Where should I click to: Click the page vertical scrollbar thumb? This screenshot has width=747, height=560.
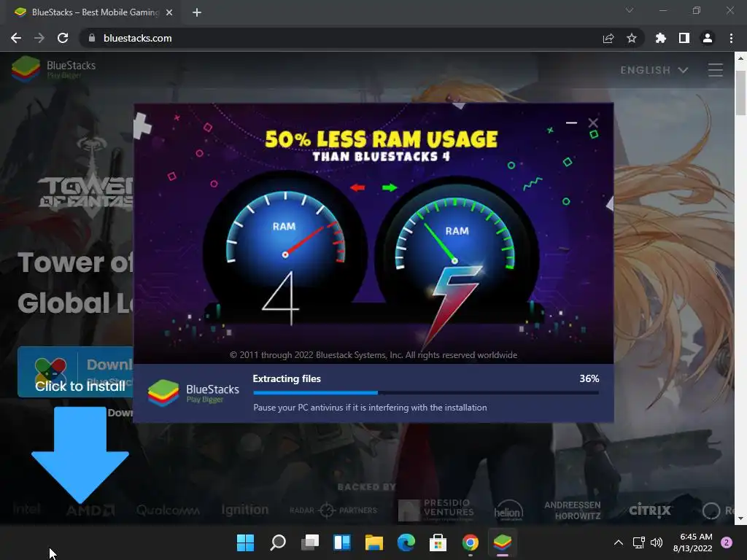740,93
